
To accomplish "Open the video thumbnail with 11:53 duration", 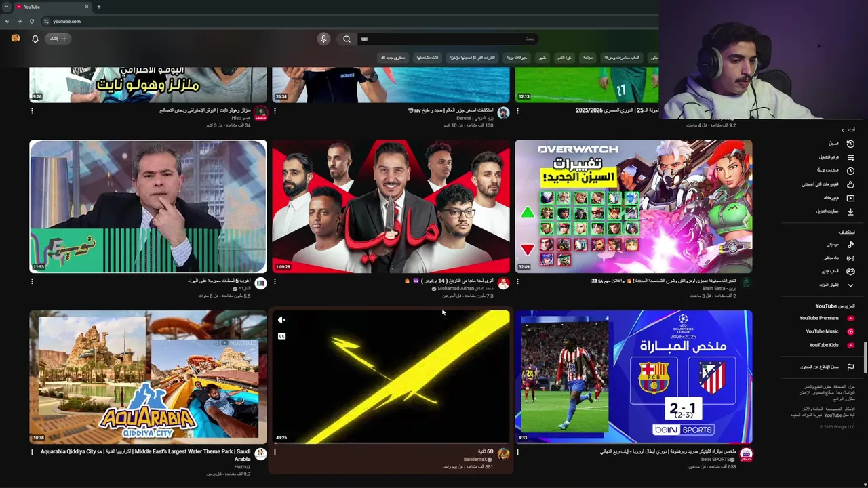I will 148,207.
